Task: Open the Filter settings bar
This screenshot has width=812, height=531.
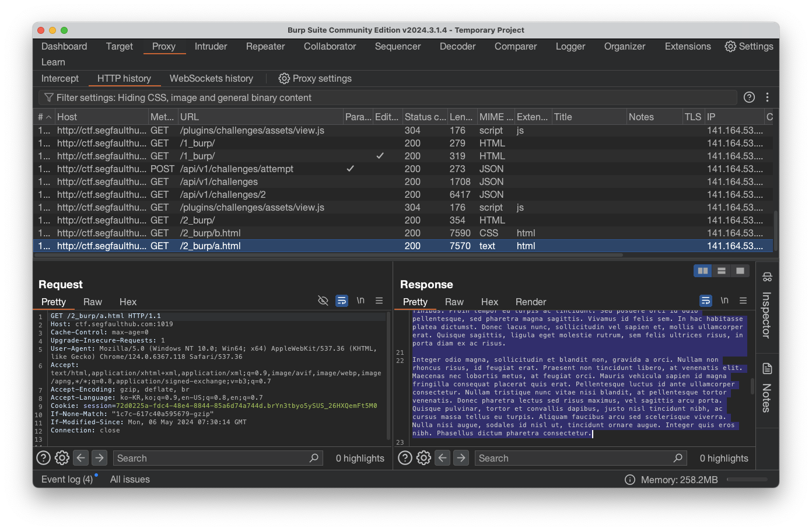Action: pyautogui.click(x=387, y=97)
